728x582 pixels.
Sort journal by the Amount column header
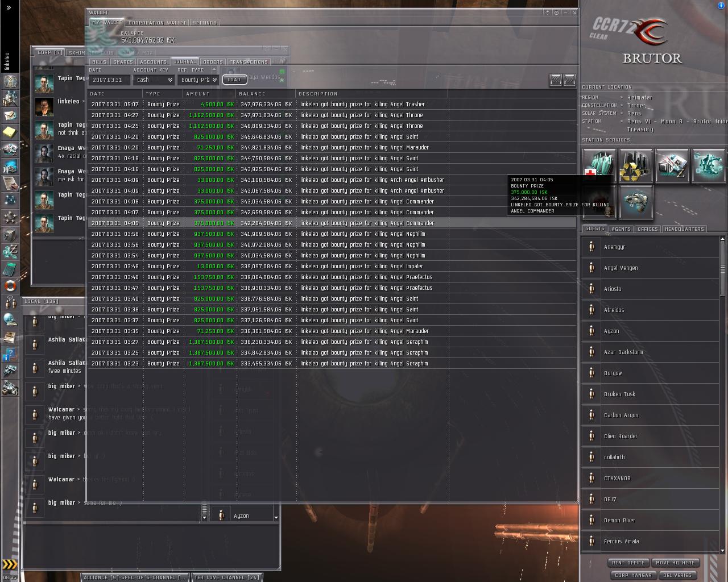[x=209, y=94]
